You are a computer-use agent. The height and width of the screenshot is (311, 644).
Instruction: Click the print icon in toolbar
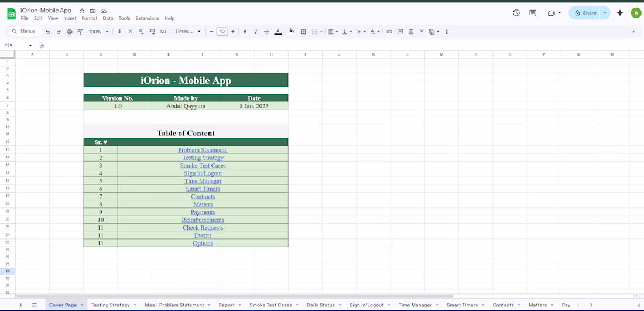coord(69,32)
